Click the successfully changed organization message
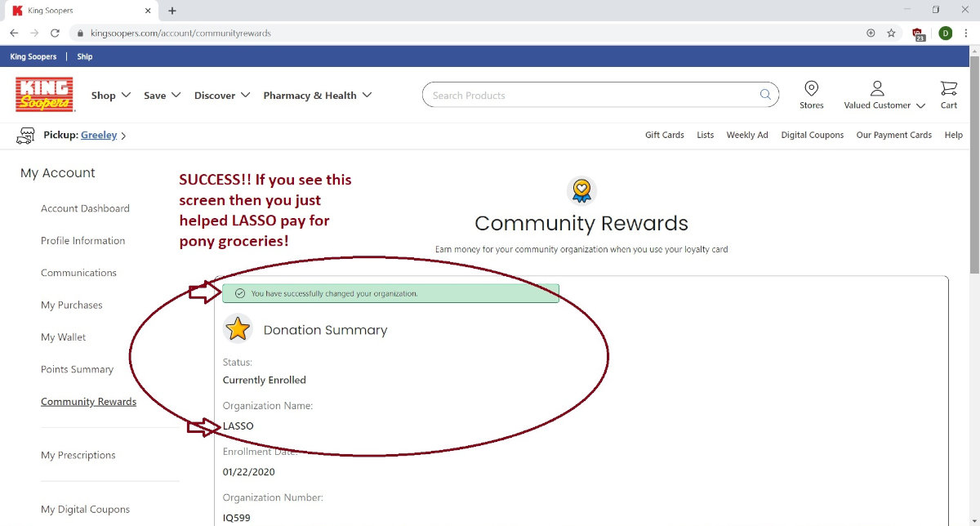Screen dimensions: 980x526 click(334, 293)
